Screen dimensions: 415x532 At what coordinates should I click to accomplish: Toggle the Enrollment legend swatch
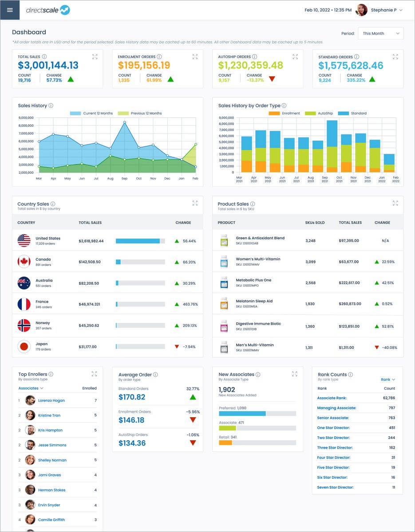click(x=274, y=113)
